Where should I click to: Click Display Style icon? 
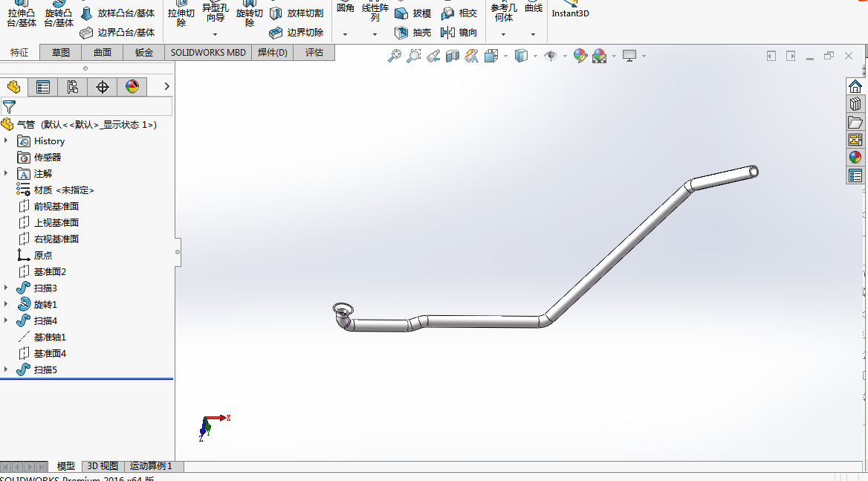(521, 56)
